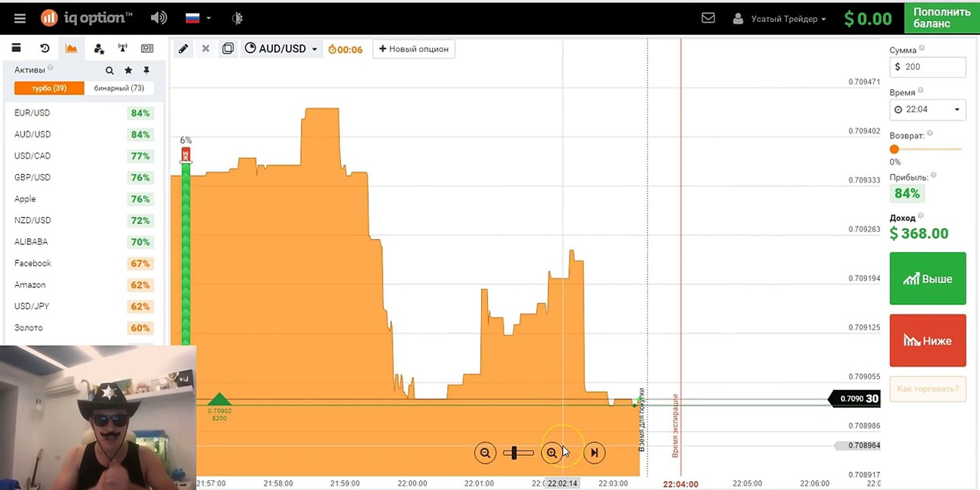Click the green Выше button
The width and height of the screenshot is (980, 490).
[x=928, y=278]
